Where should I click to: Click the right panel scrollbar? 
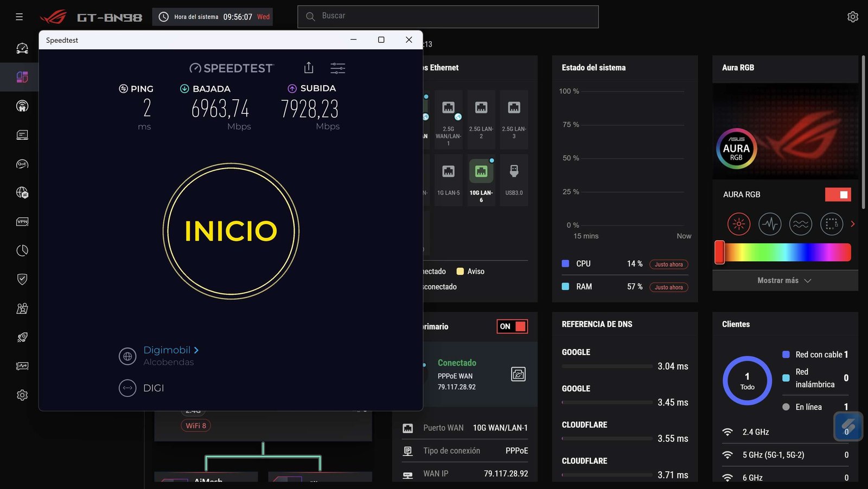(x=864, y=132)
